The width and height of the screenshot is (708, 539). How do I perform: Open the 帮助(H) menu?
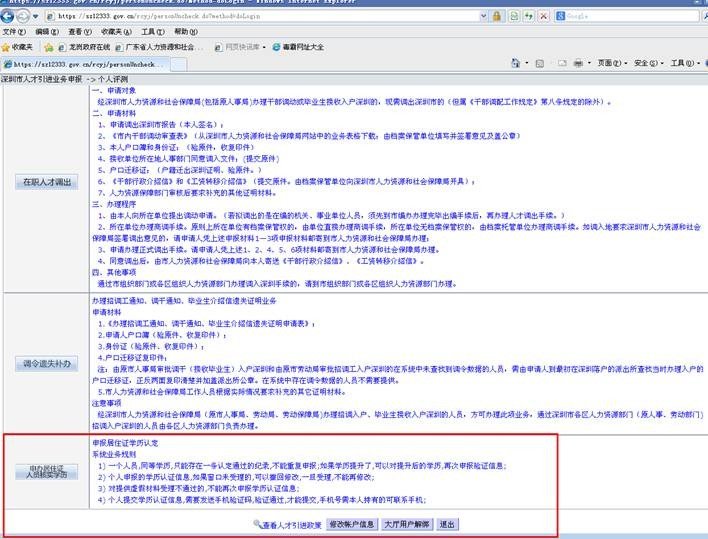[186, 32]
